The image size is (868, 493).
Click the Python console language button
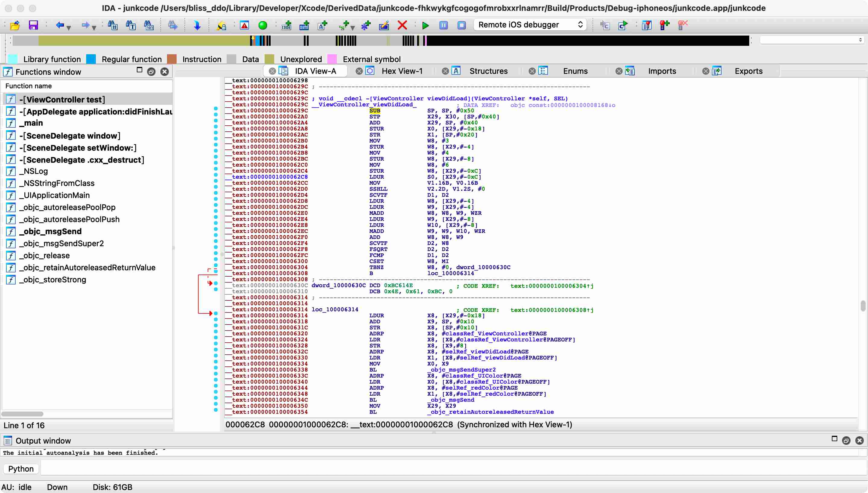tap(21, 469)
